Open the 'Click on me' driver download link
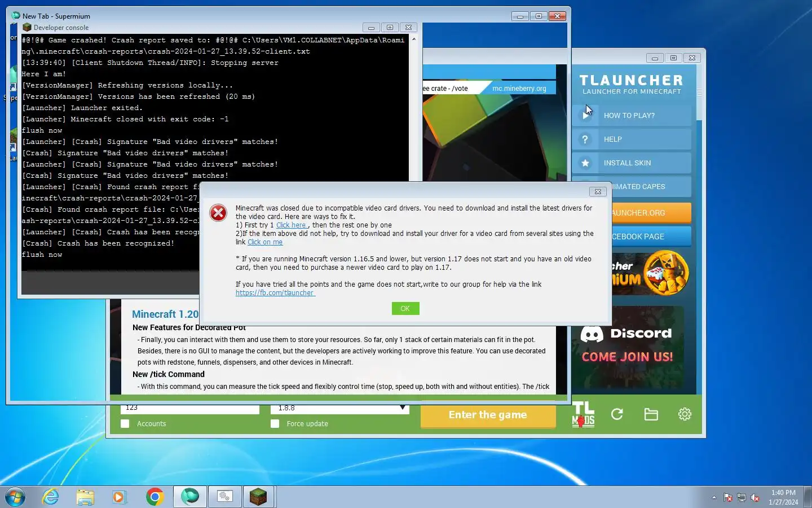This screenshot has height=508, width=812. coord(265,242)
